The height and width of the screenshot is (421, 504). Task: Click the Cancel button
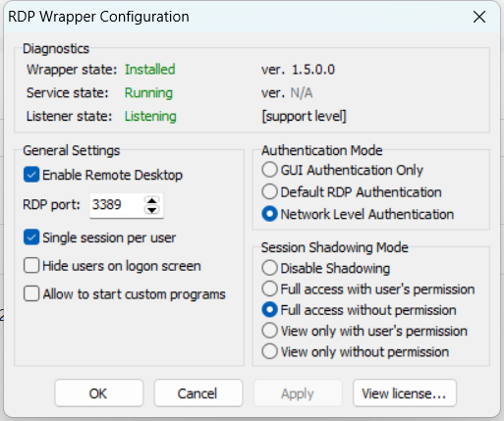tap(198, 394)
